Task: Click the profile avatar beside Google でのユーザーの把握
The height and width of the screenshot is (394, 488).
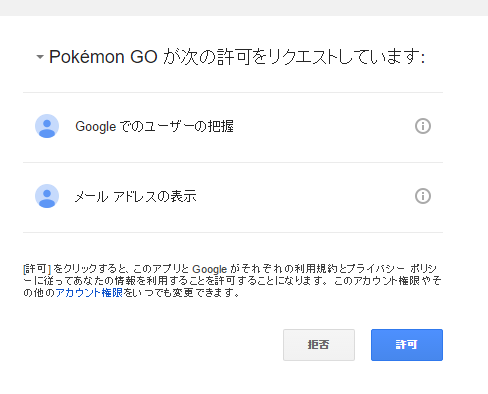Action: 47,126
